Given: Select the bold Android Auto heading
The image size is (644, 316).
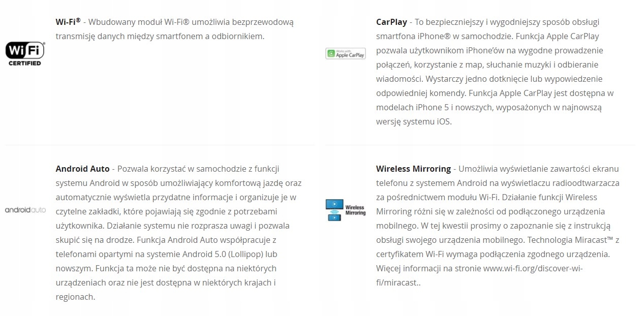Looking at the screenshot, I should click(82, 169).
